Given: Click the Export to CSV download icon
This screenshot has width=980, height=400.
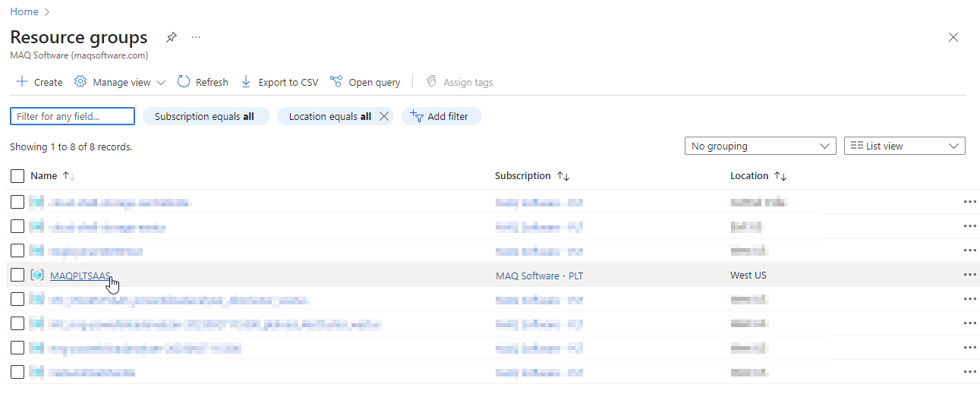Looking at the screenshot, I should (246, 82).
